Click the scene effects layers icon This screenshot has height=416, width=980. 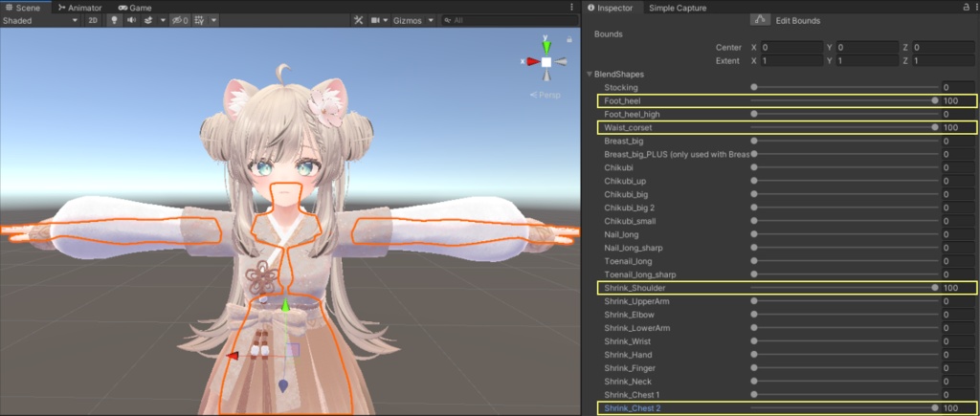coord(148,20)
